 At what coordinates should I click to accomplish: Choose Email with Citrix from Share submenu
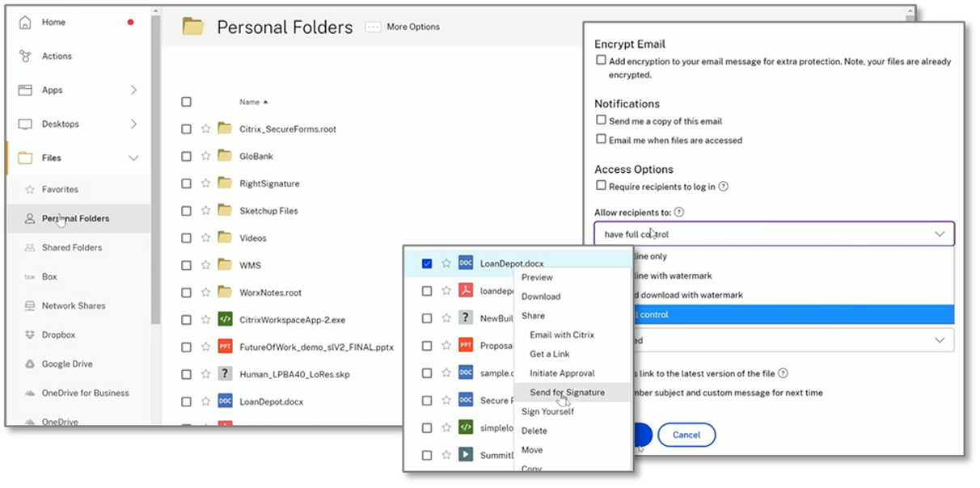pos(562,334)
